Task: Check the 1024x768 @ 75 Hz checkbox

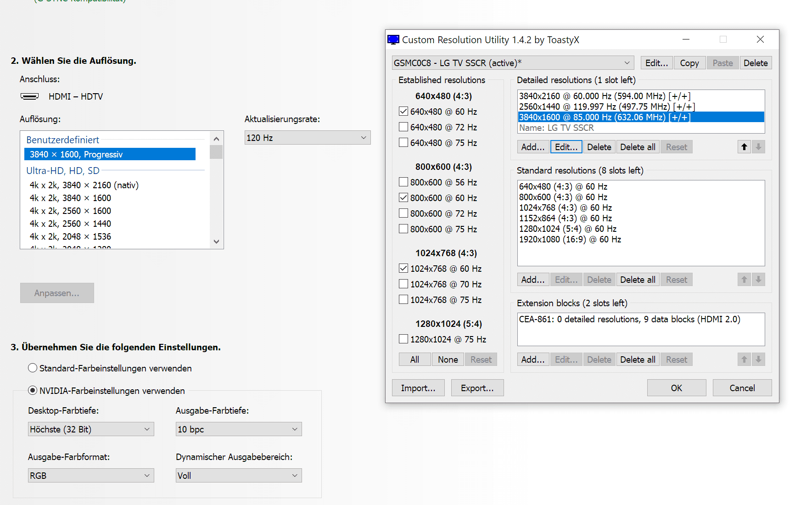Action: click(x=403, y=300)
